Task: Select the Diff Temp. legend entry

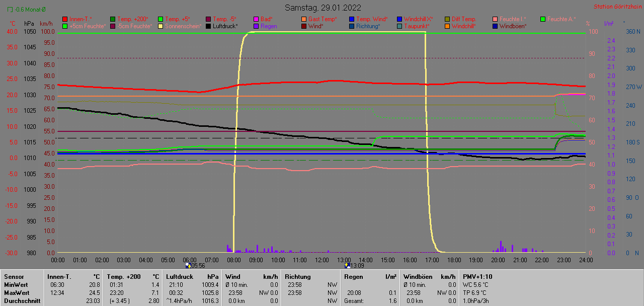Action: point(460,19)
